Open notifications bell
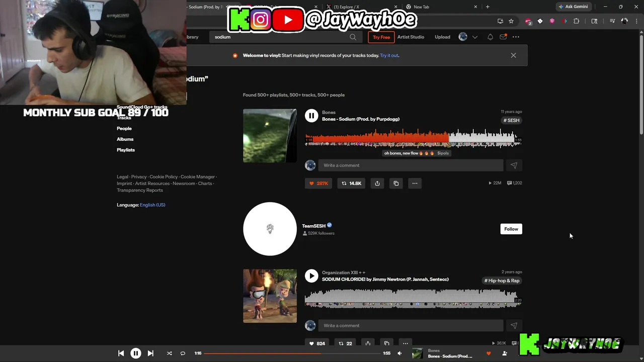The height and width of the screenshot is (362, 644). tap(490, 37)
